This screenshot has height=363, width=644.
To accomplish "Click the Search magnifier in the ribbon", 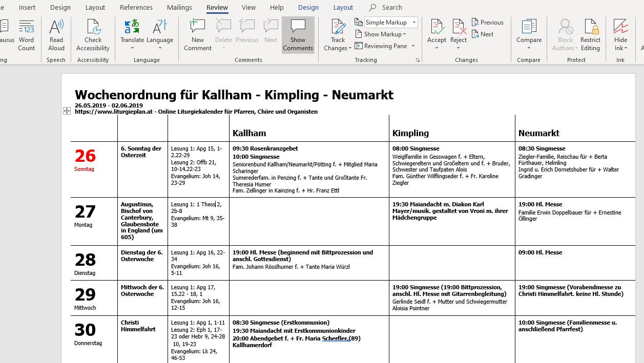I will (372, 7).
